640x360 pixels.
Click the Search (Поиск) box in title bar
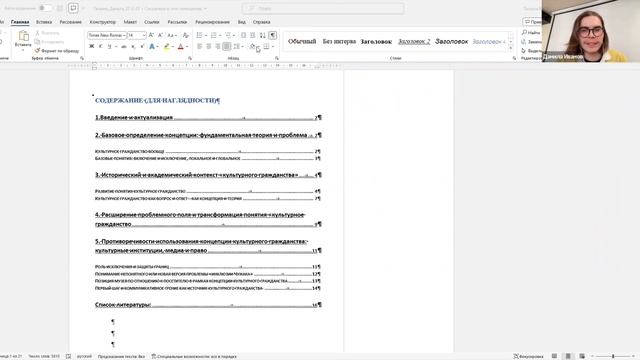point(323,8)
